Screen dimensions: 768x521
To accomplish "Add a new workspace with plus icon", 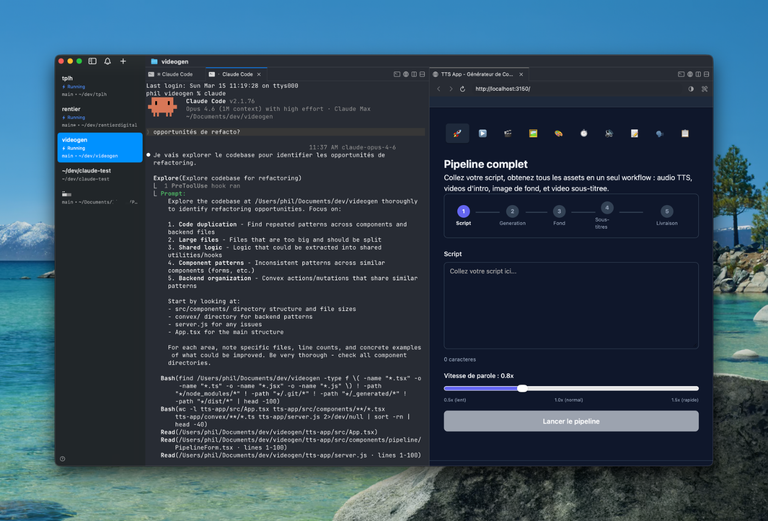I will click(123, 61).
